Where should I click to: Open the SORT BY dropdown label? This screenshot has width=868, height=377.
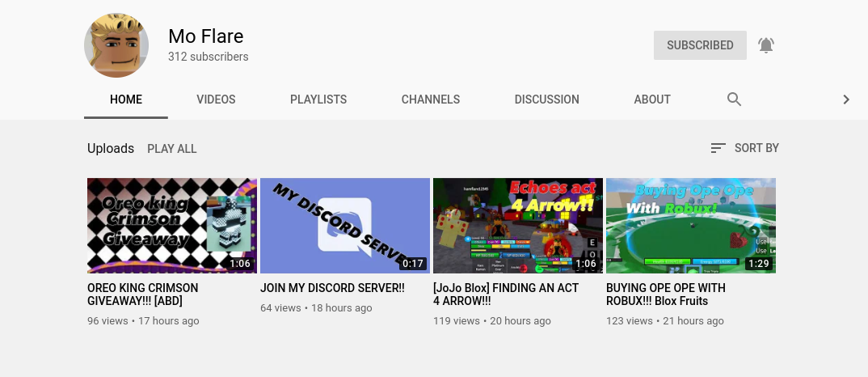(756, 148)
